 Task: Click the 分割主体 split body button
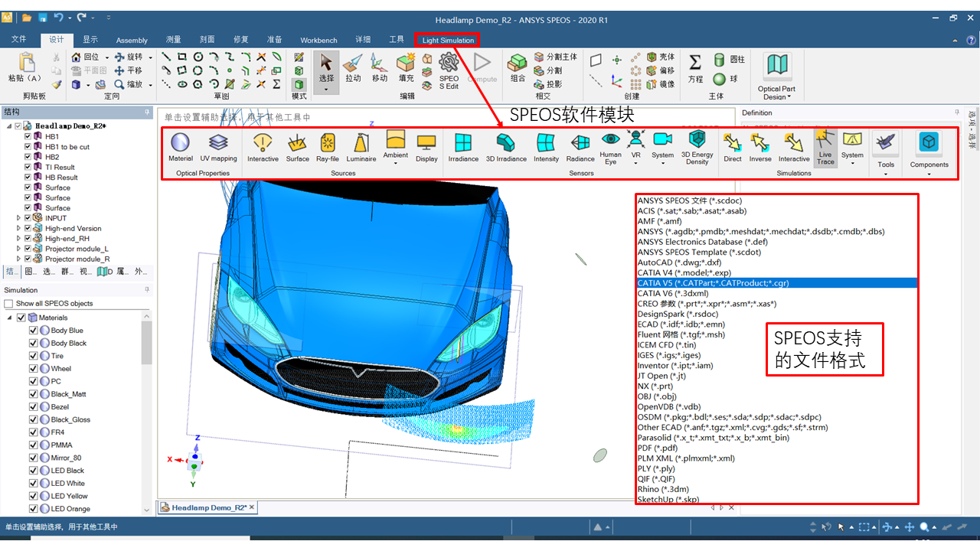pos(556,57)
